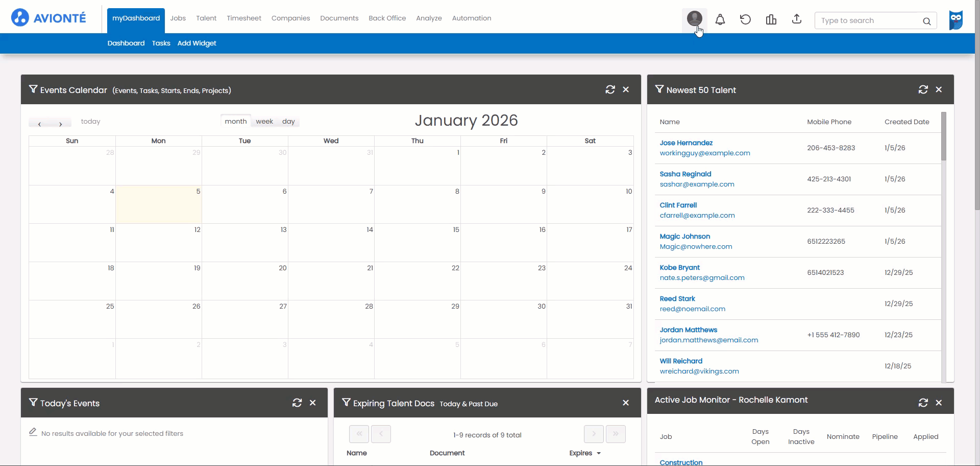
Task: Jump to first page of Expiring Docs
Action: pos(359,434)
